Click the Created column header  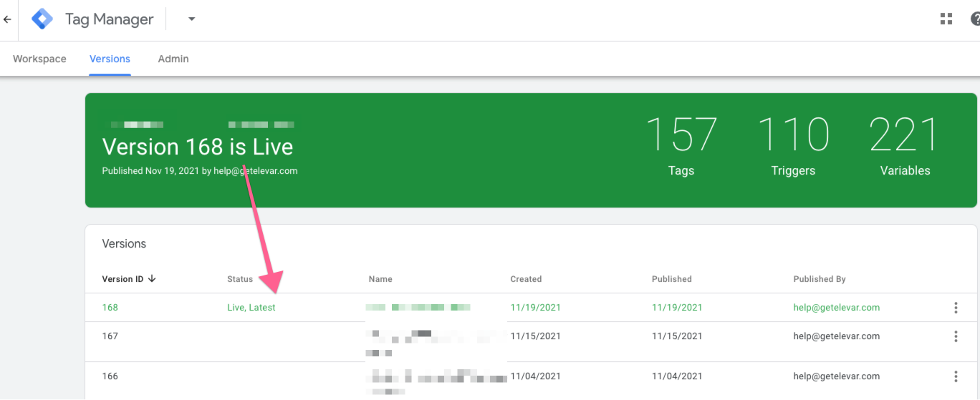[x=526, y=279]
